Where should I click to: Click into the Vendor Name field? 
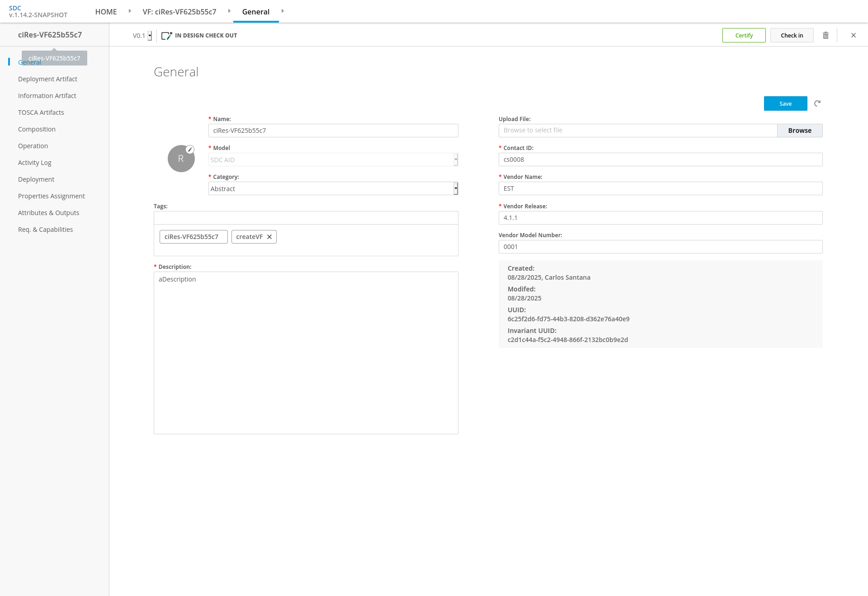point(660,188)
